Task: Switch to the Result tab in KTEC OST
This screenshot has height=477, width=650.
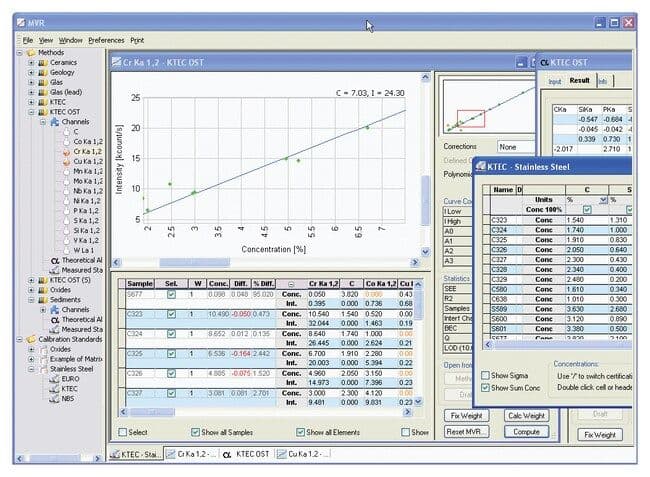Action: click(579, 80)
